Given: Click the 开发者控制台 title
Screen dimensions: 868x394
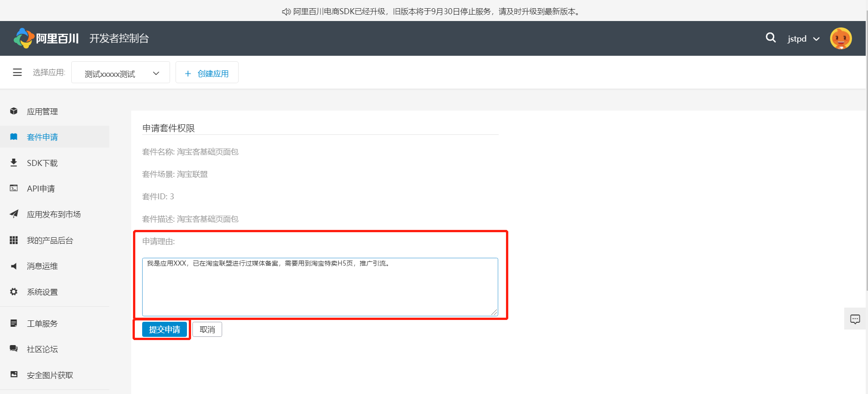Looking at the screenshot, I should (119, 38).
